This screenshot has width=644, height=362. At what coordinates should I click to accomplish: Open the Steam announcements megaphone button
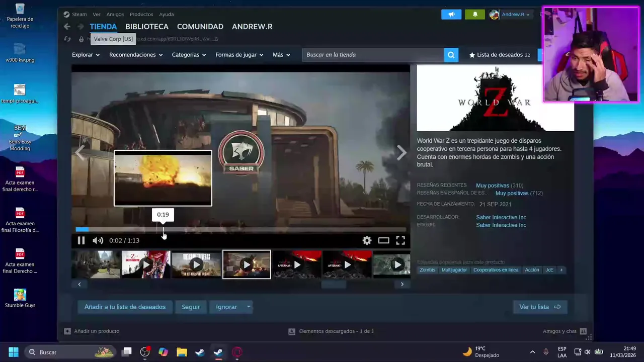[451, 15]
